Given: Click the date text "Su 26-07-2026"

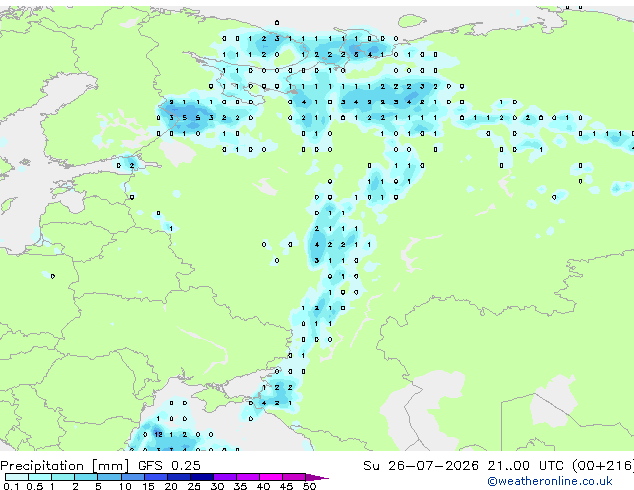Looking at the screenshot, I should coord(421,466).
